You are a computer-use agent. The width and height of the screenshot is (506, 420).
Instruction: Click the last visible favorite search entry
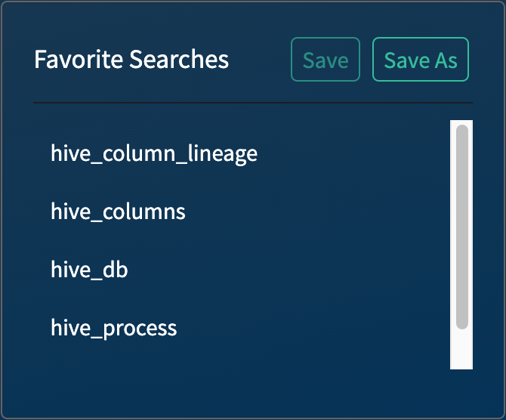(x=114, y=328)
